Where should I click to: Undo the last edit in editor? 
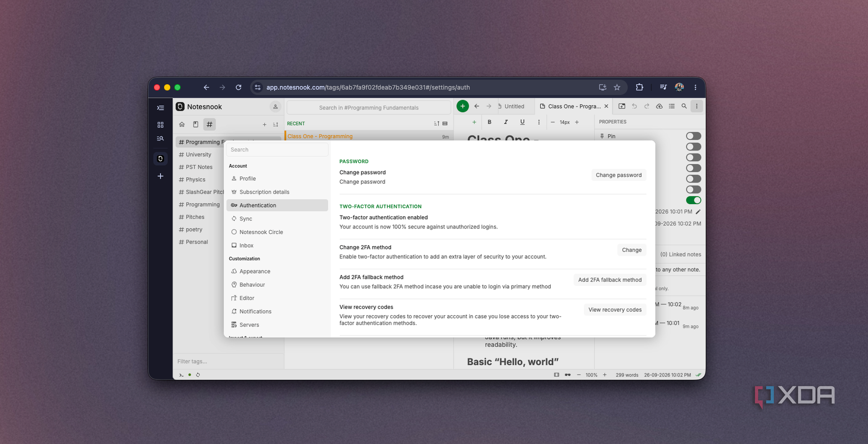[x=634, y=106]
